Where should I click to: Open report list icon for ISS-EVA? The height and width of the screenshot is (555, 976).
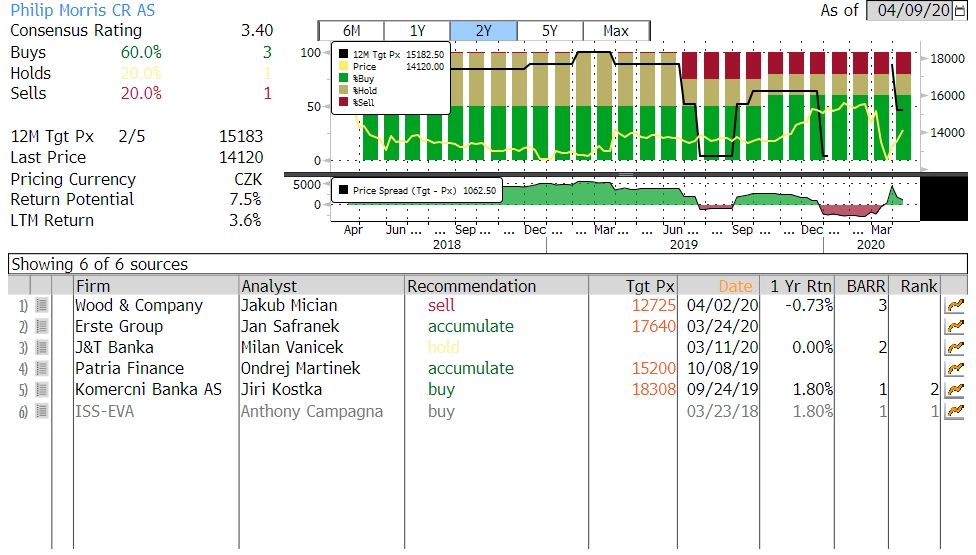pos(42,411)
